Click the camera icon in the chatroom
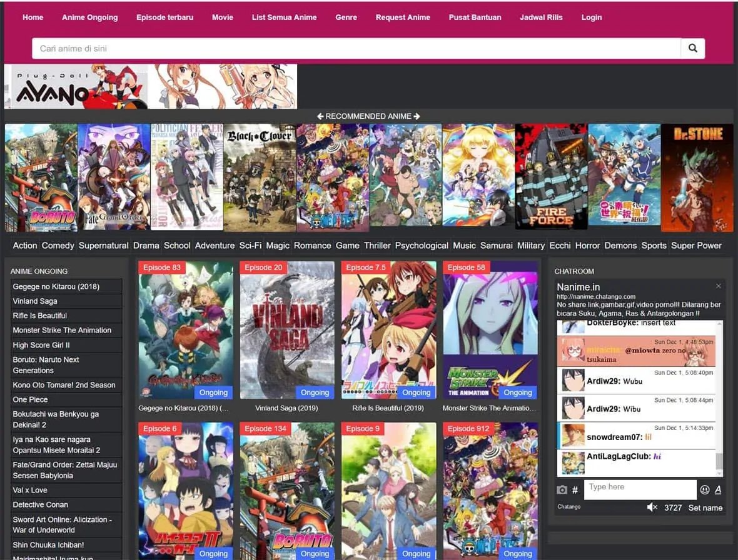Screen dimensions: 738x560 [x=562, y=490]
